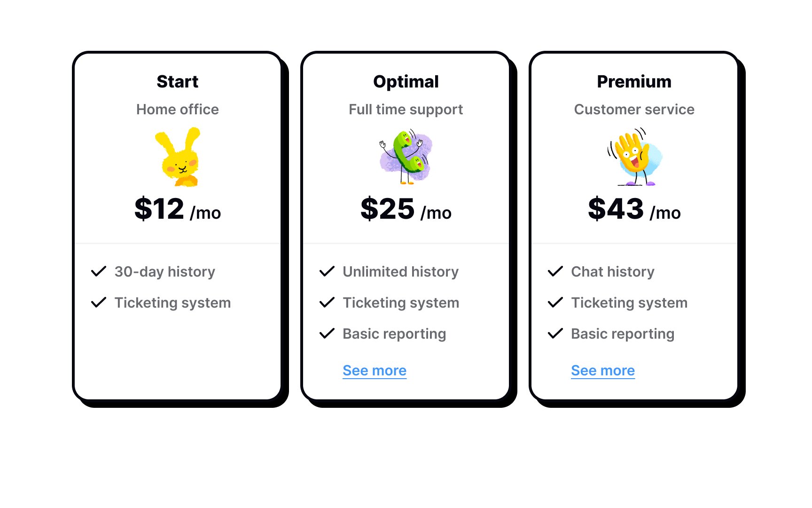The image size is (812, 508).
Task: Click the checkmark beside 30-day history
Action: (99, 271)
